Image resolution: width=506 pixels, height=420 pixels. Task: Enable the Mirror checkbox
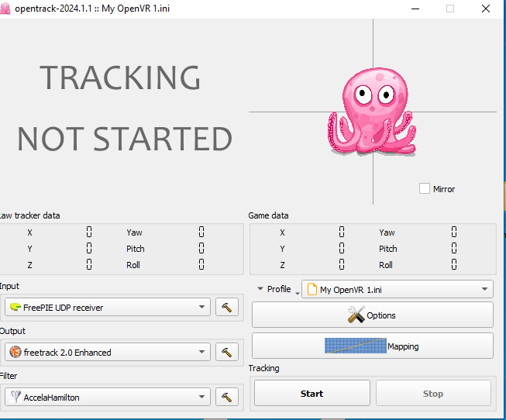(x=424, y=188)
